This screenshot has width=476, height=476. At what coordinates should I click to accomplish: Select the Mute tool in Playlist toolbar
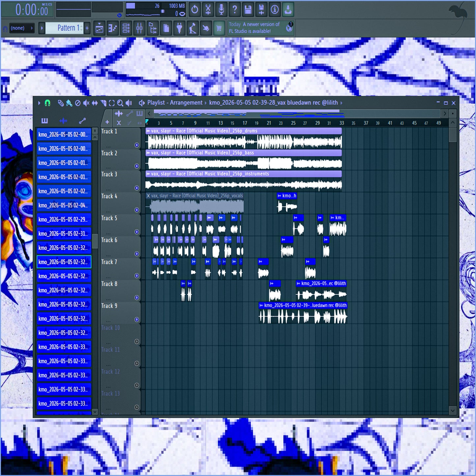tap(86, 103)
